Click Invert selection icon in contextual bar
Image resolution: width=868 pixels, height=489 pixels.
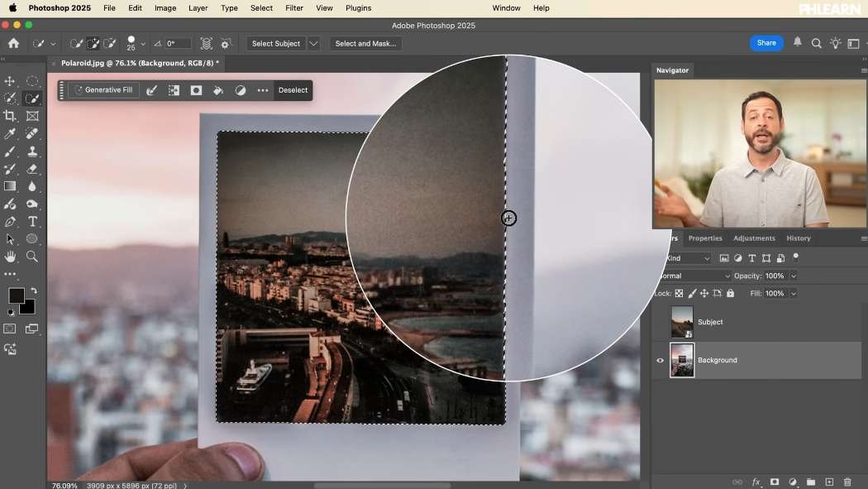[174, 90]
